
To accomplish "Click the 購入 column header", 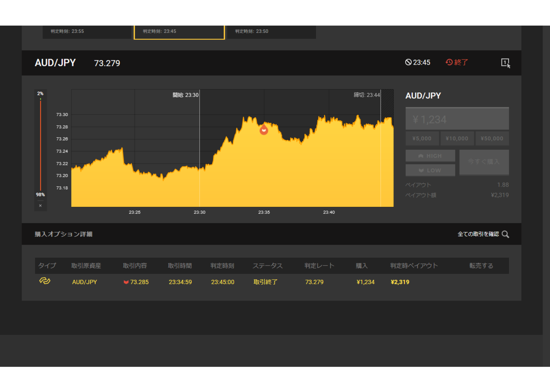I will pos(362,266).
